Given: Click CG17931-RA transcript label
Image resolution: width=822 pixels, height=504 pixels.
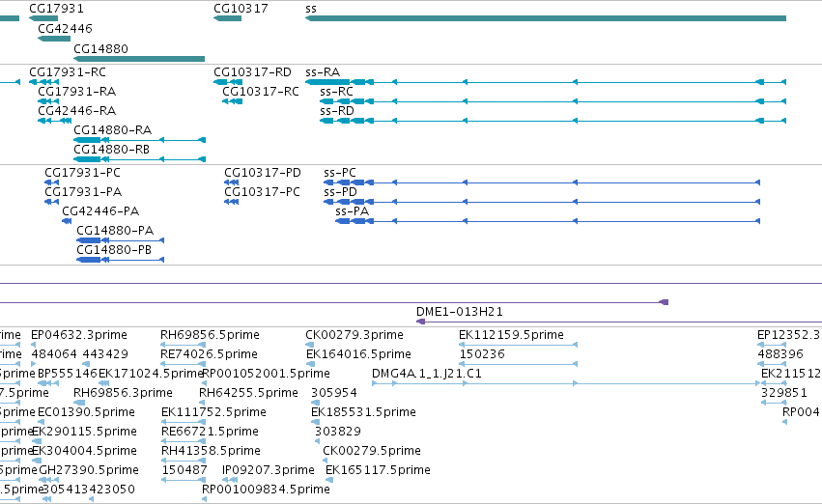Looking at the screenshot, I should click(77, 91).
